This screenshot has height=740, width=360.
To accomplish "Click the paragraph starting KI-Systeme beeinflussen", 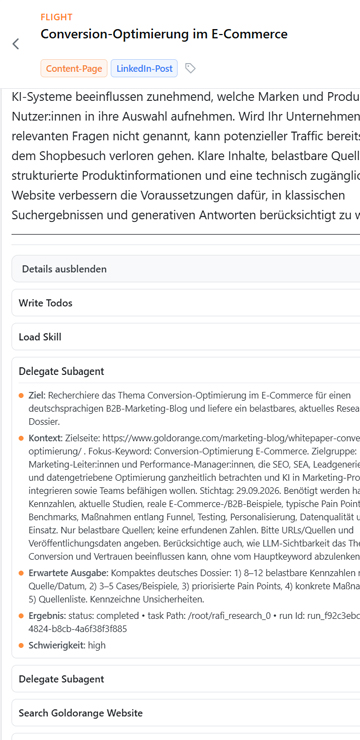I will click(x=185, y=156).
